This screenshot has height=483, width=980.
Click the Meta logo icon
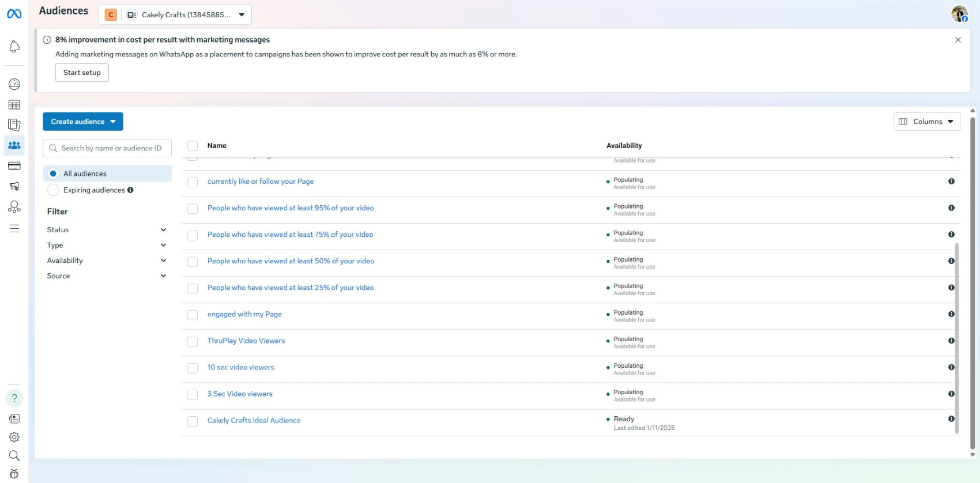coord(14,14)
